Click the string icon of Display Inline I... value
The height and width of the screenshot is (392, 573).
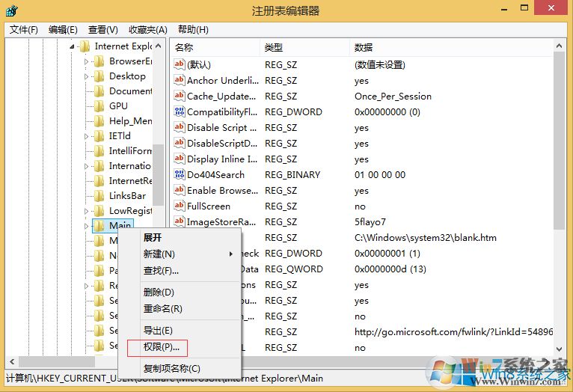click(x=179, y=159)
